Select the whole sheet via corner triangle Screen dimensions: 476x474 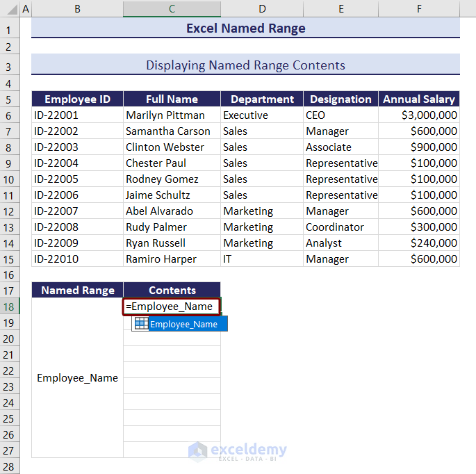coord(10,8)
